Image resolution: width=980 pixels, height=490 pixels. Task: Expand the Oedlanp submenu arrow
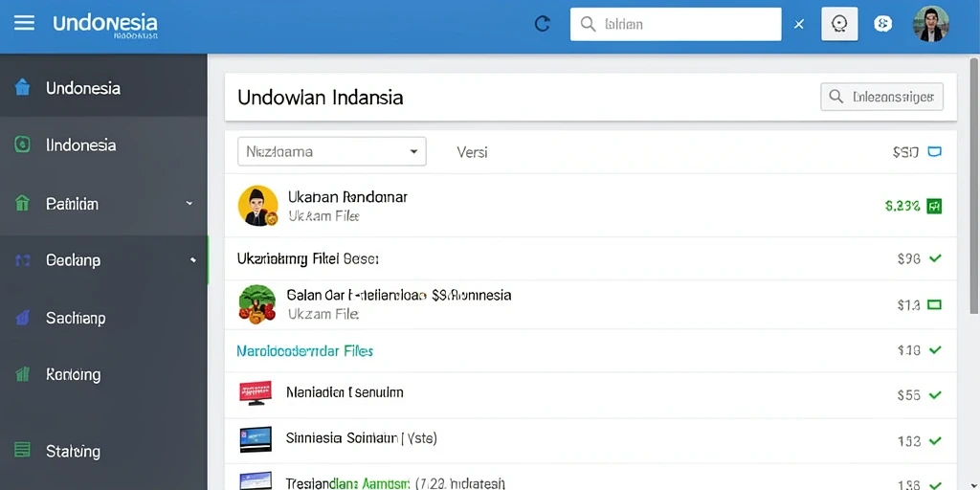(193, 260)
